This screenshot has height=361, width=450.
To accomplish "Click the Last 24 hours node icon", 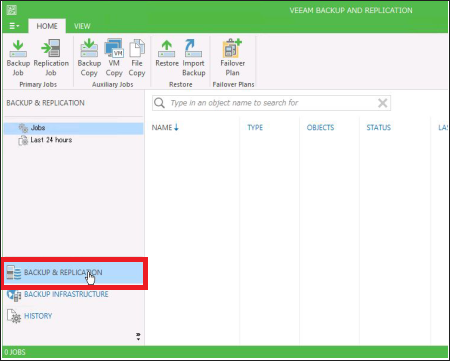I will pyautogui.click(x=23, y=140).
